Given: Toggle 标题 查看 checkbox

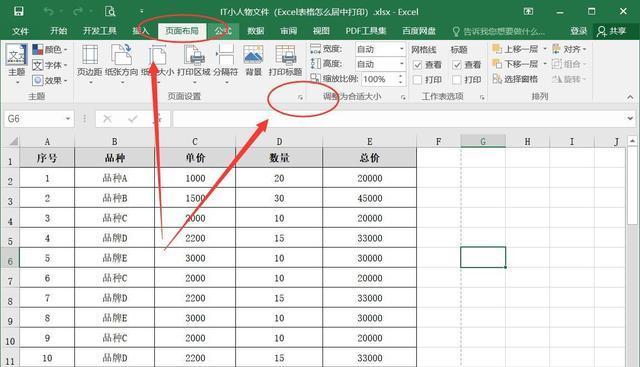Looking at the screenshot, I should click(456, 65).
